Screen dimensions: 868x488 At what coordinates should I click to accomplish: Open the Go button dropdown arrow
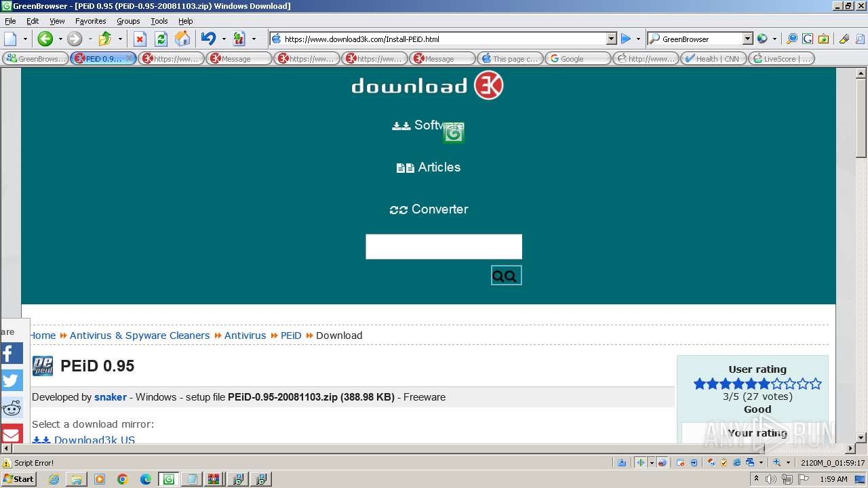click(638, 39)
